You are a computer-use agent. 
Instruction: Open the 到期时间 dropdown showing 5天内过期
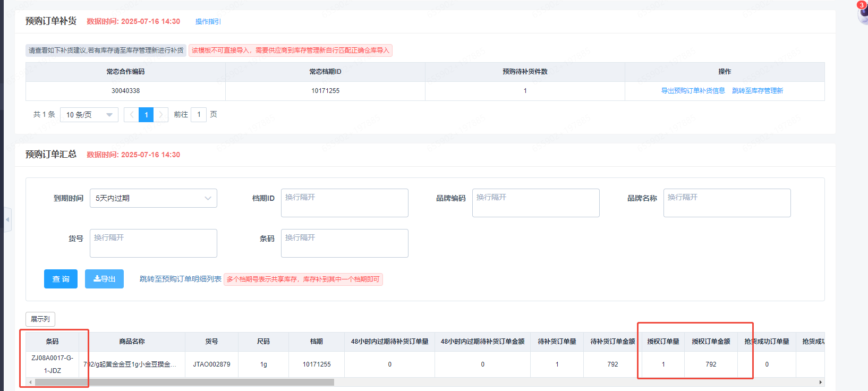click(153, 198)
